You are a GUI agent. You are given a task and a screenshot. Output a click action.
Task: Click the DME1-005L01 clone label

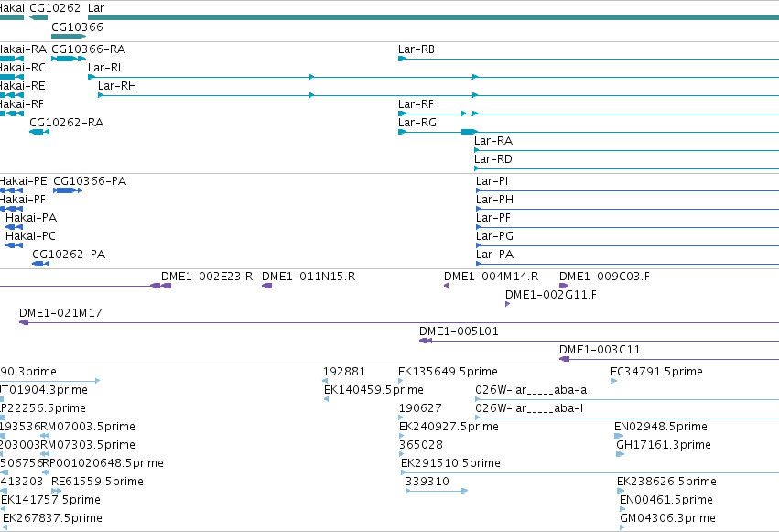[x=459, y=331]
